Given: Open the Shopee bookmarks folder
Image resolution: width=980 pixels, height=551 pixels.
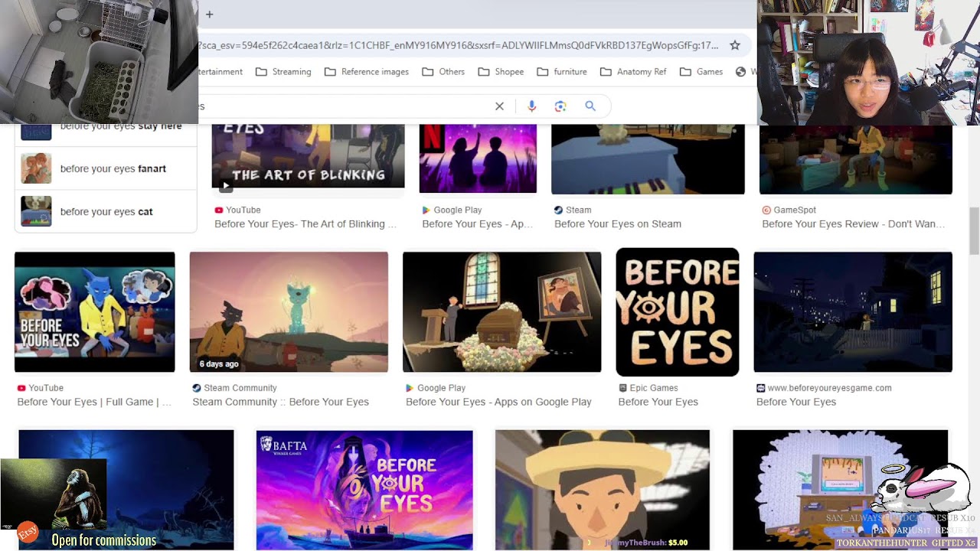Looking at the screenshot, I should [x=501, y=72].
